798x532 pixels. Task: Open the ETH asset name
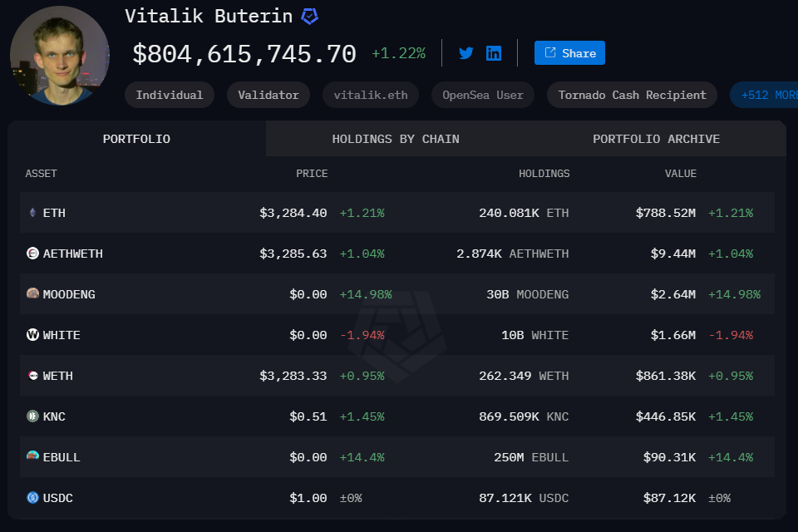54,213
